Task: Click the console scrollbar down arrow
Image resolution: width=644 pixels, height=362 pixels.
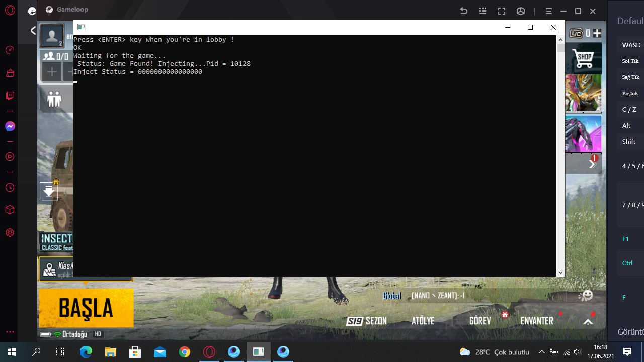Action: (x=560, y=273)
